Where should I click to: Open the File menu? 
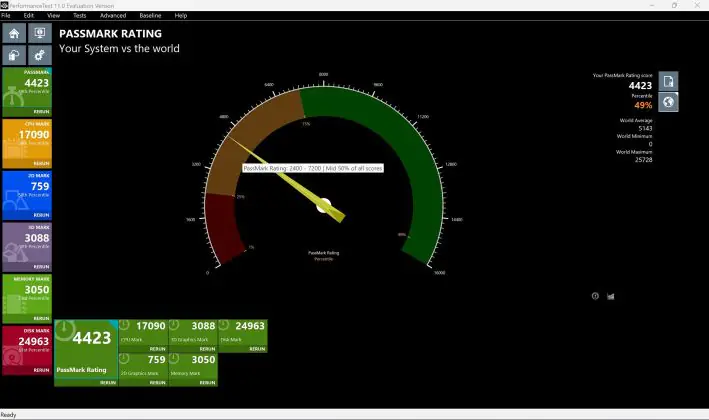click(6, 15)
